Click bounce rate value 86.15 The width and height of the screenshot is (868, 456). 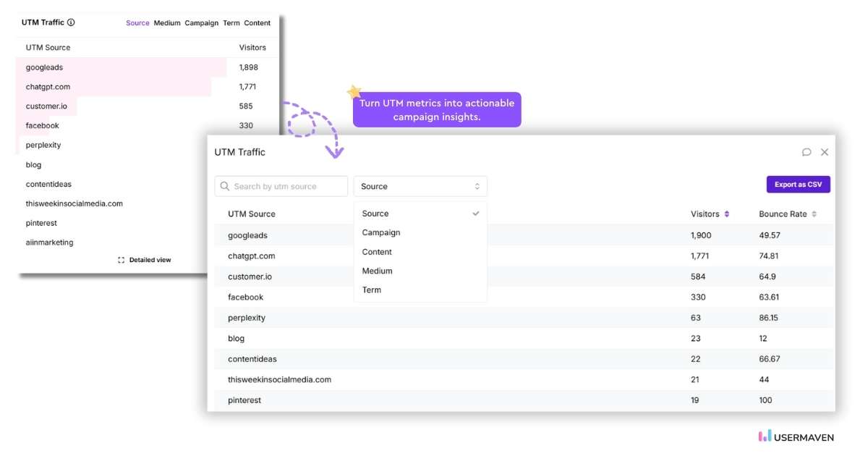770,318
